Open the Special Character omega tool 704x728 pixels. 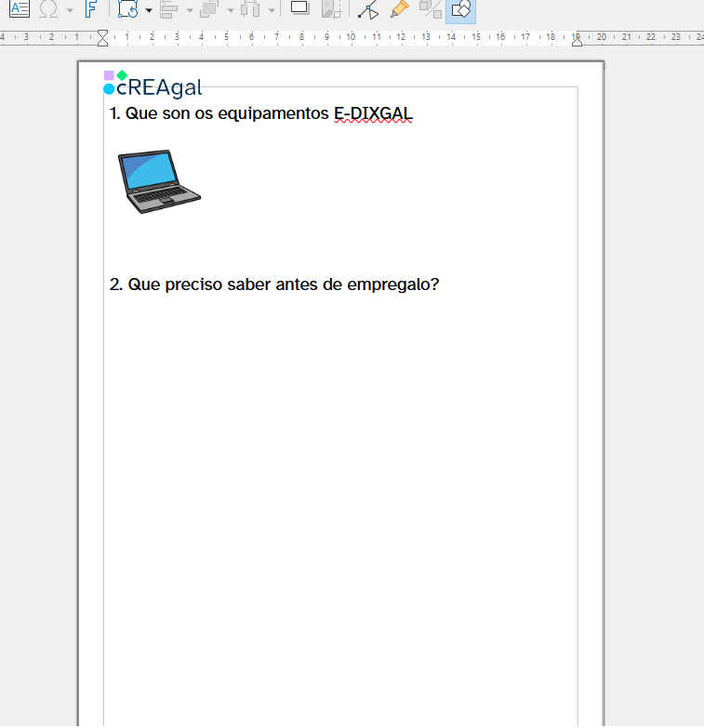[48, 9]
